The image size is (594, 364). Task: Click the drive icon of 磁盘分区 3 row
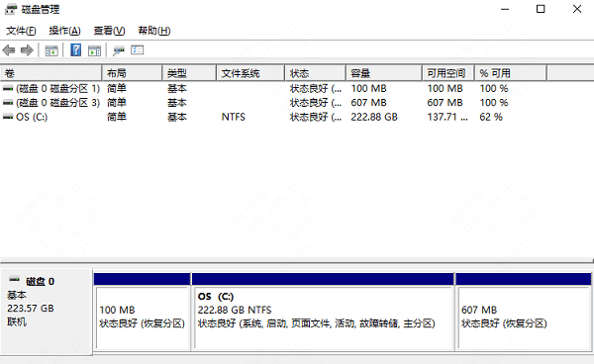(x=8, y=103)
